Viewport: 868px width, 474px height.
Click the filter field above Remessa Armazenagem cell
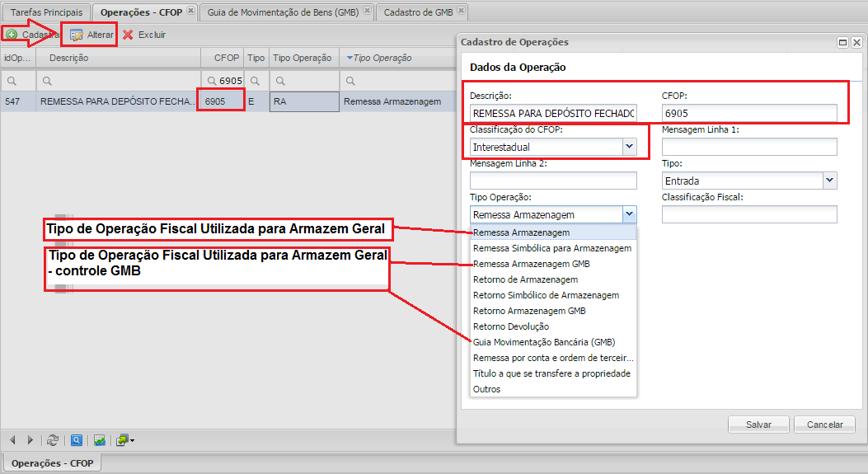point(397,81)
